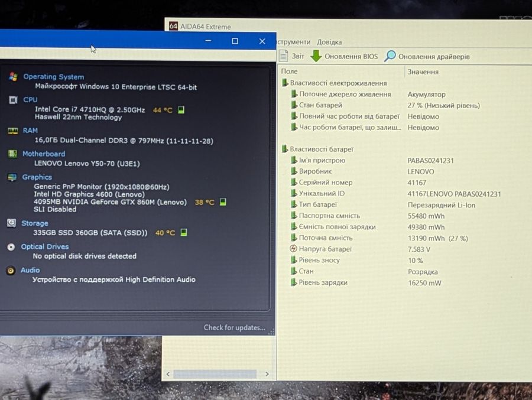Click the right arrow of the horizontal scrollbar
The image size is (532, 400).
tap(267, 374)
